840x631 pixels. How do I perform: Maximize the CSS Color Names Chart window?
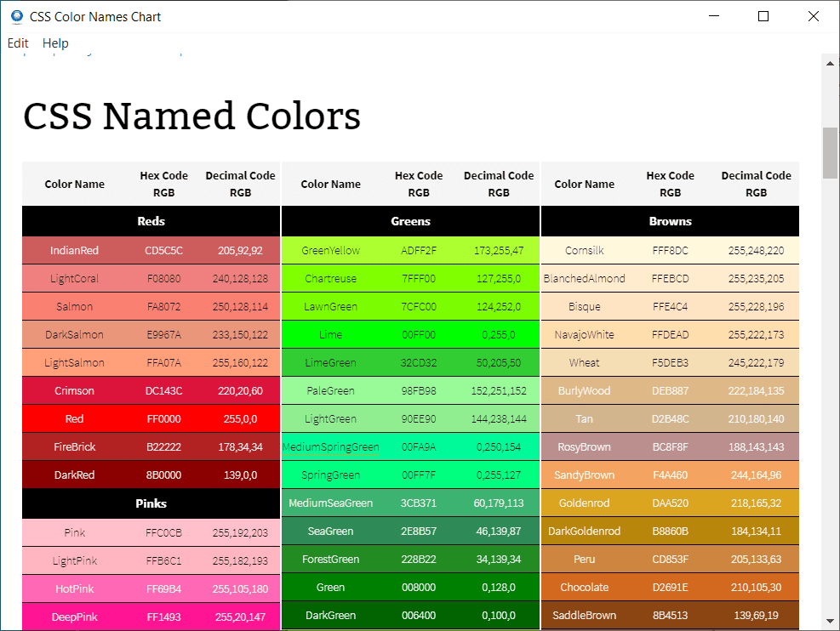(x=763, y=16)
